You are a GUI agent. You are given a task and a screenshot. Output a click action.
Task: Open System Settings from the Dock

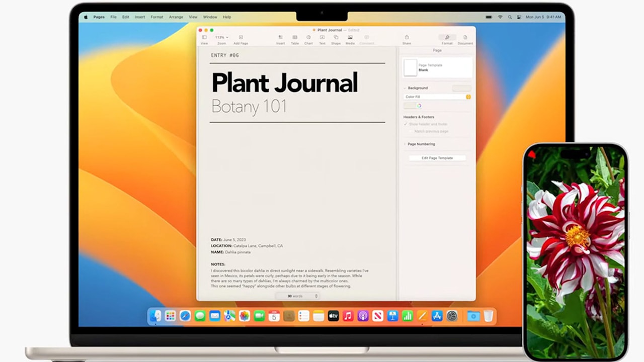[x=452, y=316]
